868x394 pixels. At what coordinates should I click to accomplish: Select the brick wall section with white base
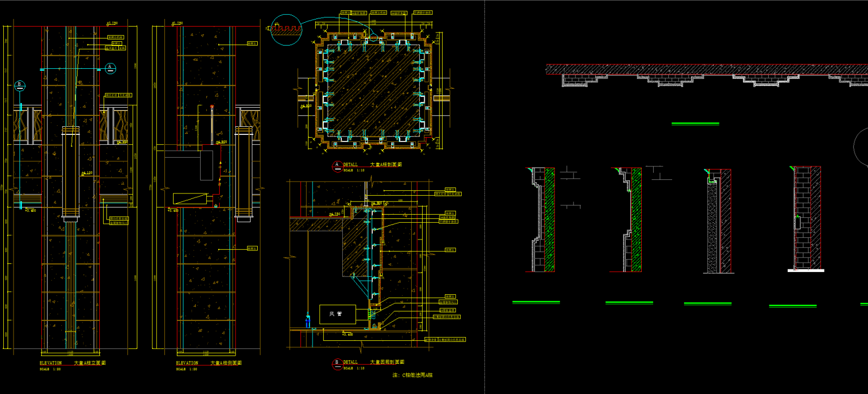tap(806, 218)
